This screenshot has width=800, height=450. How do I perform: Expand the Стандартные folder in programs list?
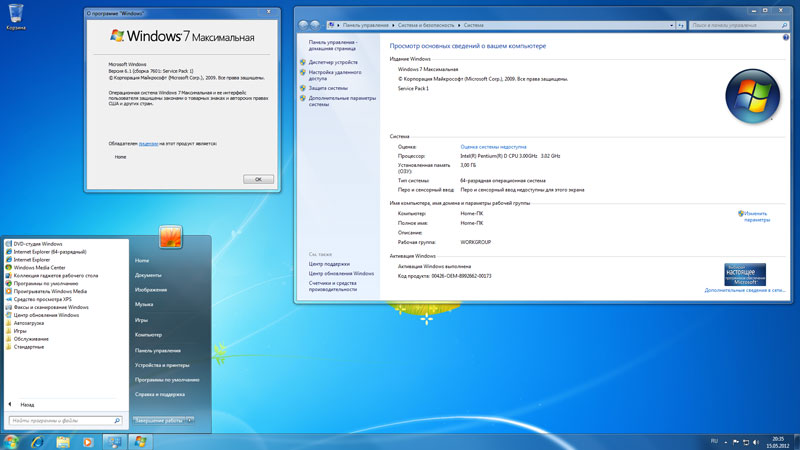(x=30, y=347)
